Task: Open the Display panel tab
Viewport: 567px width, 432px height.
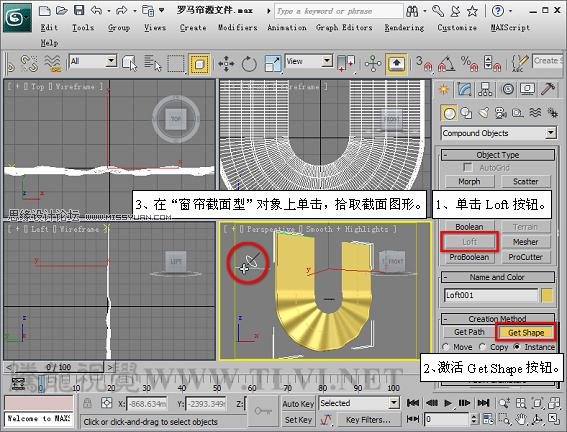Action: click(528, 89)
